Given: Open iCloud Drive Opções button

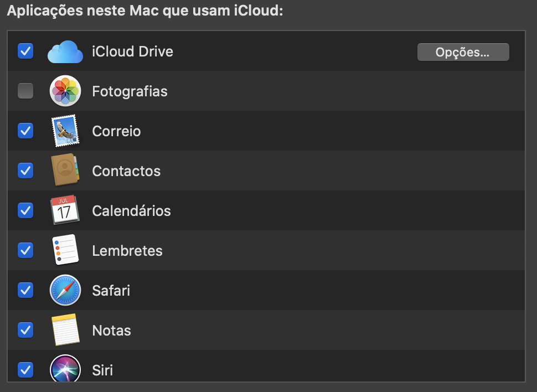Looking at the screenshot, I should [x=463, y=52].
